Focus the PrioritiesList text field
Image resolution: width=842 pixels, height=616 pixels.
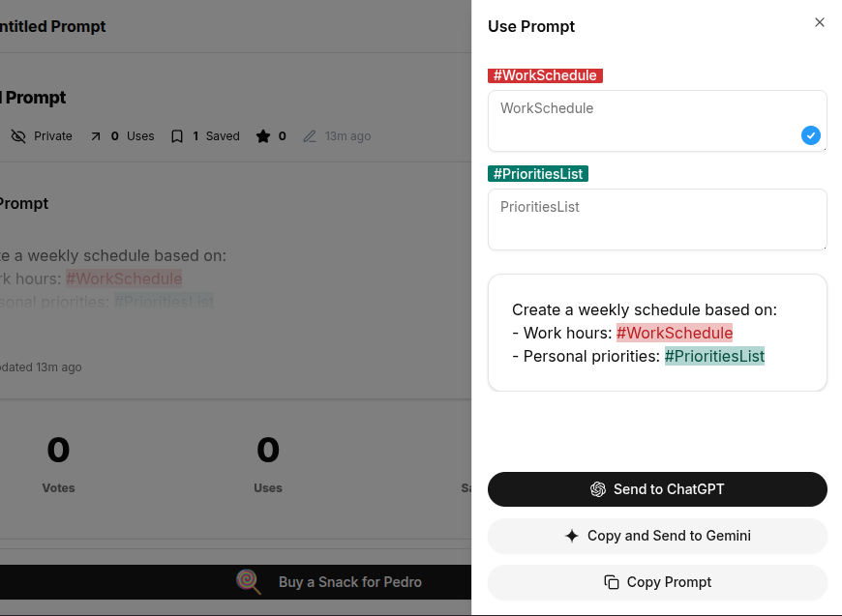657,220
